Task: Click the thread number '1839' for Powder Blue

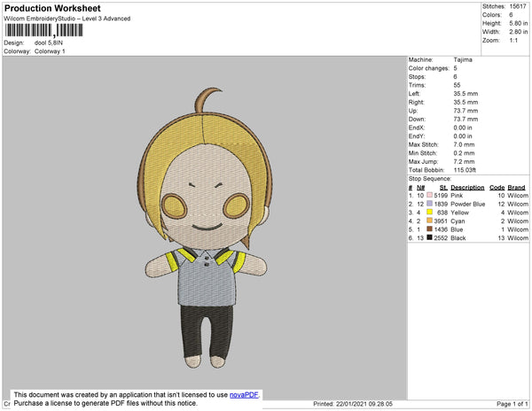Action: pyautogui.click(x=441, y=204)
